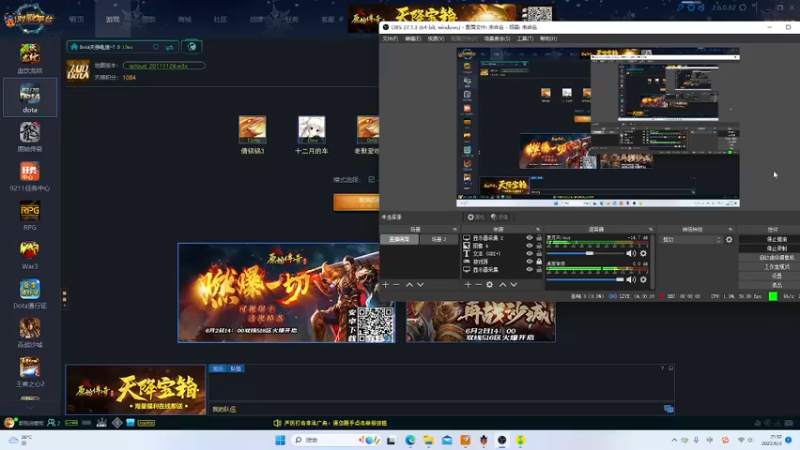The image size is (800, 450).
Task: Click the chat send icon in team panel
Action: [x=668, y=409]
